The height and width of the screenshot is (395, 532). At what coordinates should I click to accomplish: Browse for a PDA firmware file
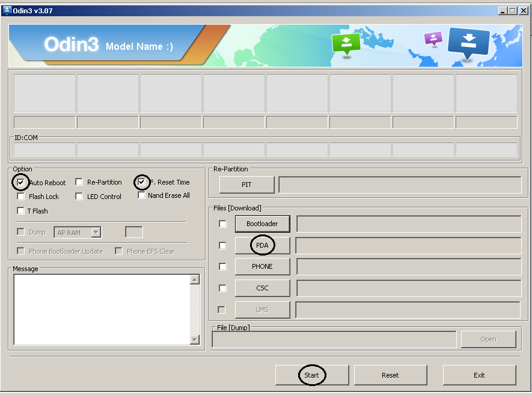pos(262,245)
